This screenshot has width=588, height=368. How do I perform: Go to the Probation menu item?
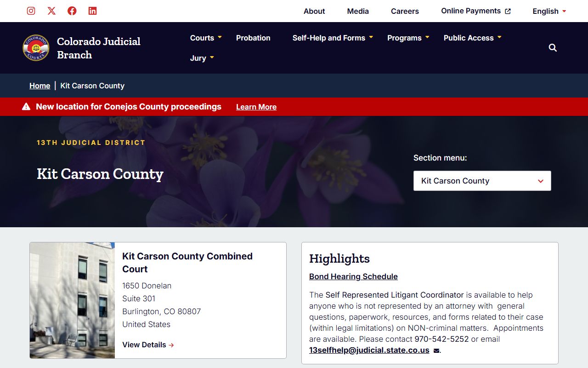pos(253,38)
